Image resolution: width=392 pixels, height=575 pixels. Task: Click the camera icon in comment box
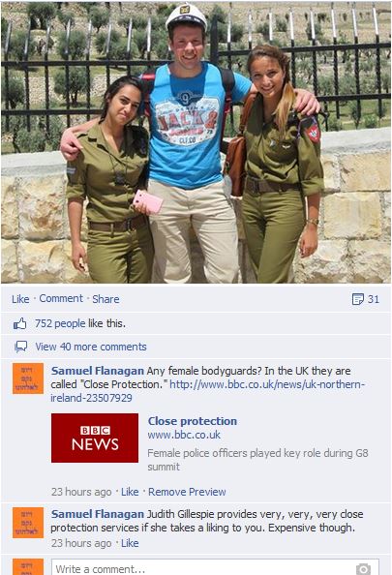click(363, 569)
